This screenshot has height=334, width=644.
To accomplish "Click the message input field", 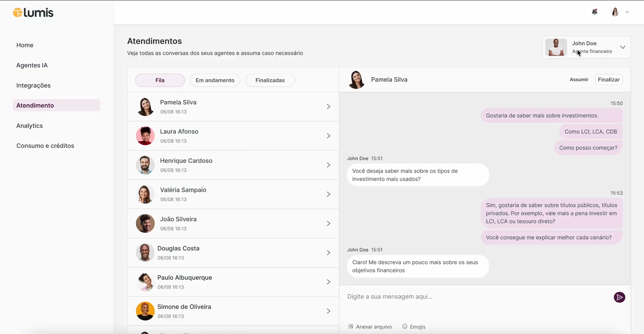I will (477, 296).
